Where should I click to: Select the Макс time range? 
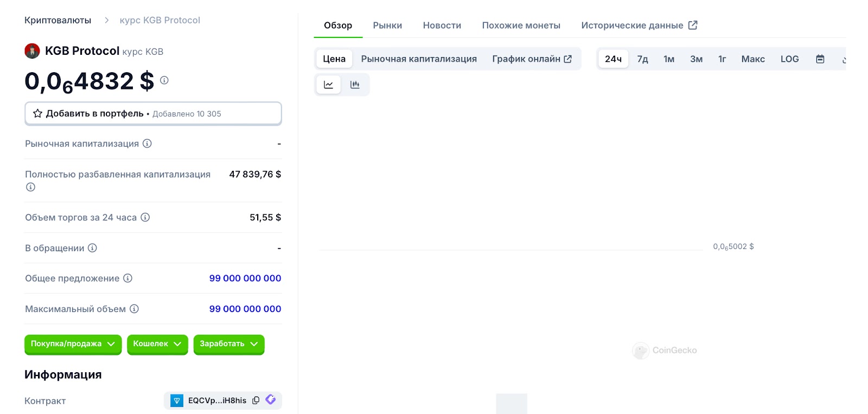753,59
